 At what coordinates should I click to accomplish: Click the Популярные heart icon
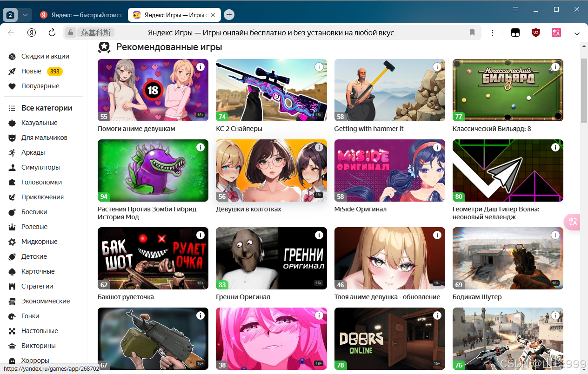click(13, 86)
